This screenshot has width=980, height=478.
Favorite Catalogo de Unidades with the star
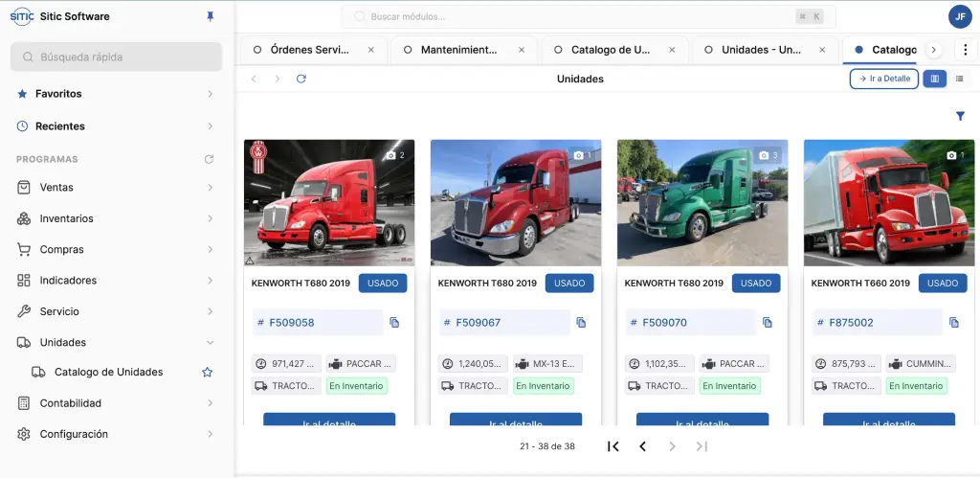point(208,373)
